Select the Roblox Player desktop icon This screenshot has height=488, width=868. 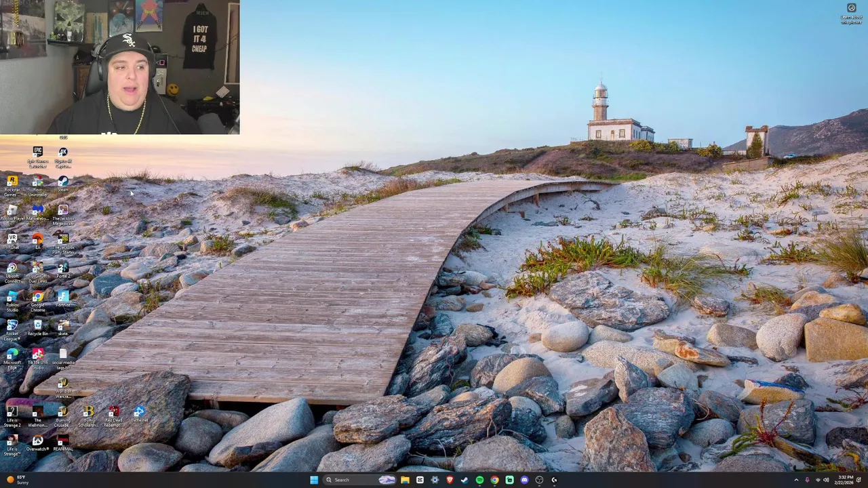tap(12, 213)
